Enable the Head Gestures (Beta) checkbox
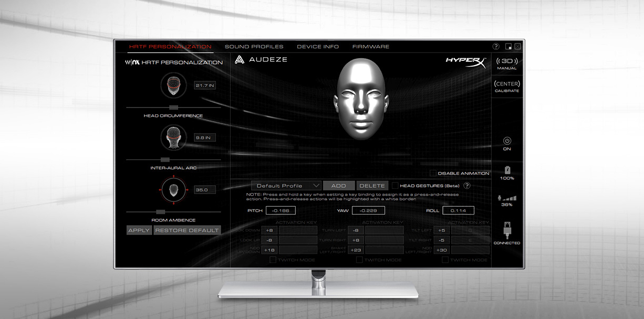Viewport: 644px width, 319px height. click(x=395, y=185)
